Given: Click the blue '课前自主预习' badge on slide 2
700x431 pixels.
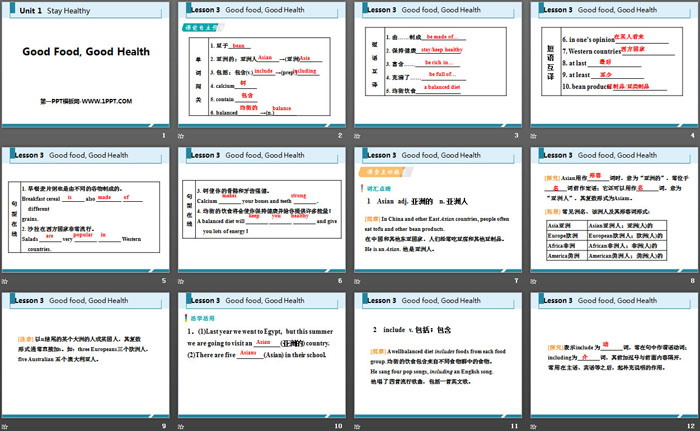Looking at the screenshot, I should pos(202,29).
